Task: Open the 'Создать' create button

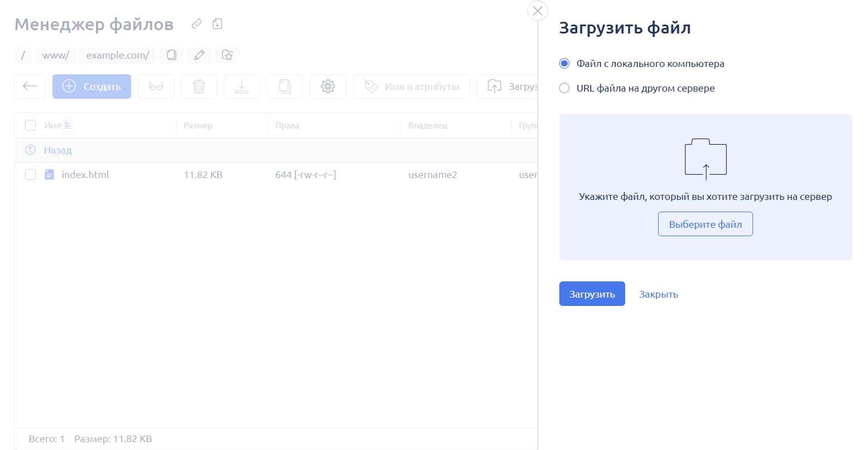Action: point(92,87)
